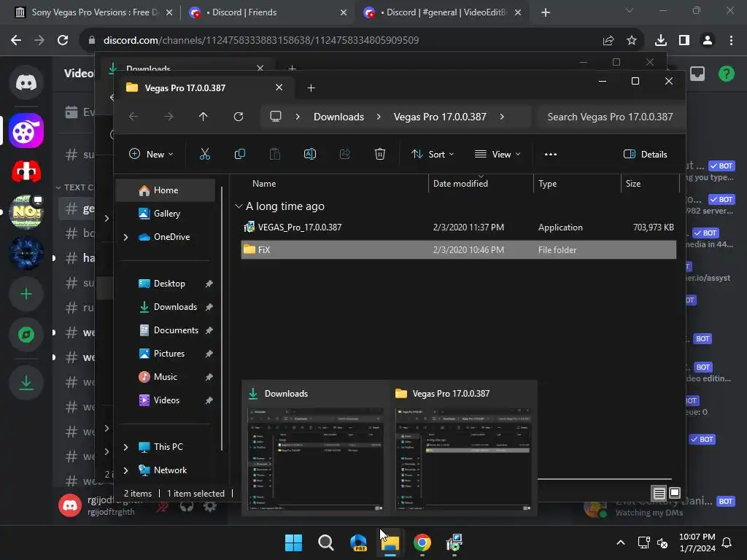Select the VEGAS_Pro_17.0.0.387 application file
The image size is (747, 560).
coord(458,227)
